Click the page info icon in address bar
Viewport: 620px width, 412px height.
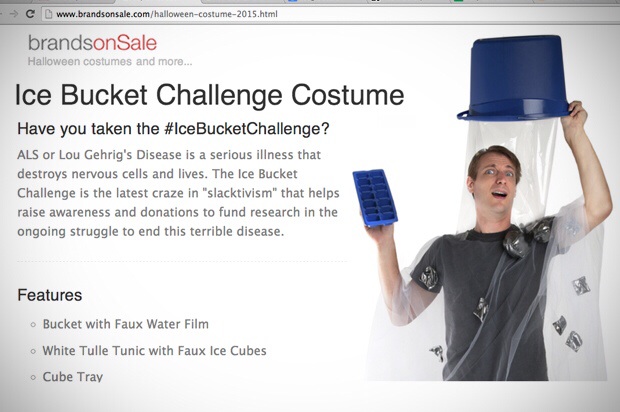[48, 14]
